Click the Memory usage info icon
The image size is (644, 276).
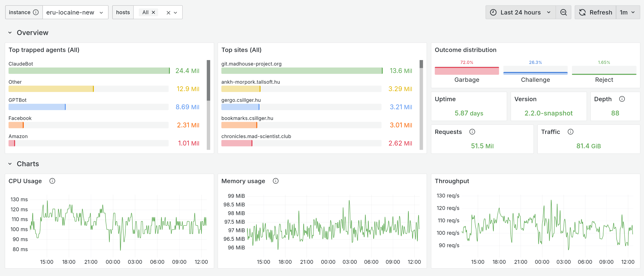click(x=276, y=181)
